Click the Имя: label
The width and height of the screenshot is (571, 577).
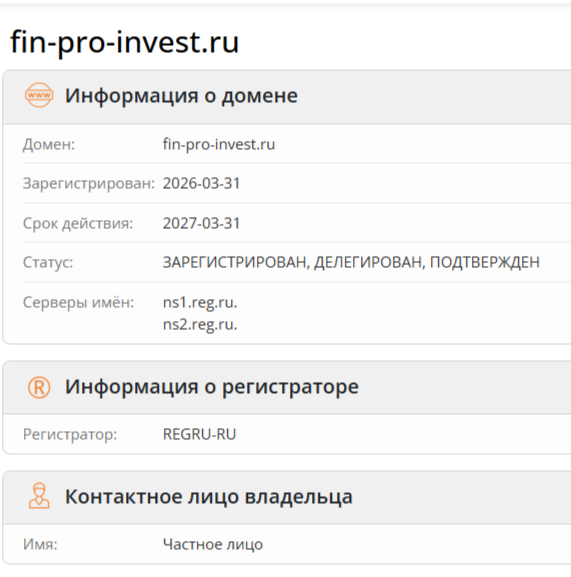(x=40, y=544)
